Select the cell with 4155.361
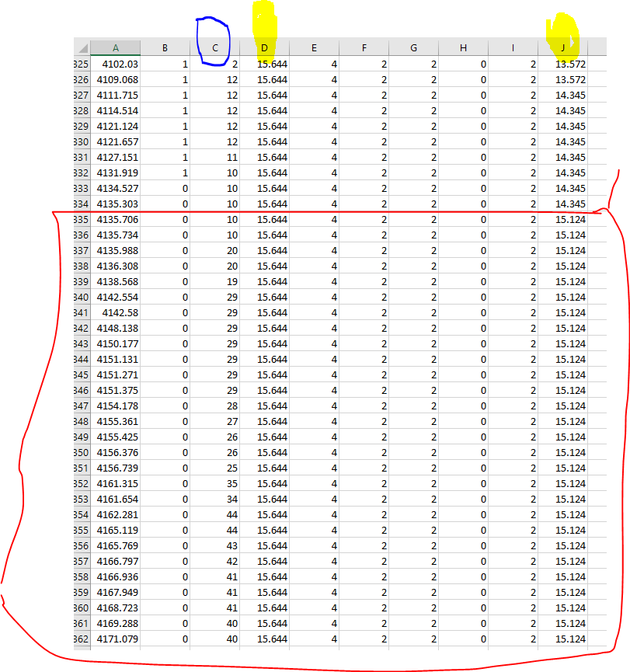 tap(115, 421)
